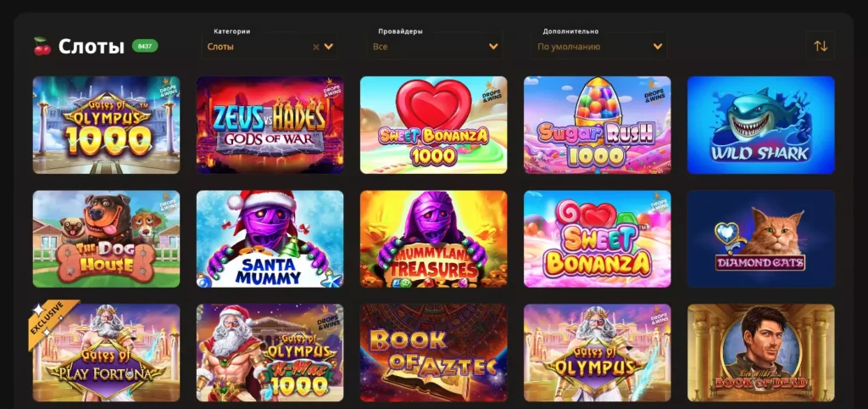Launch the Wild Shark game

click(x=760, y=125)
